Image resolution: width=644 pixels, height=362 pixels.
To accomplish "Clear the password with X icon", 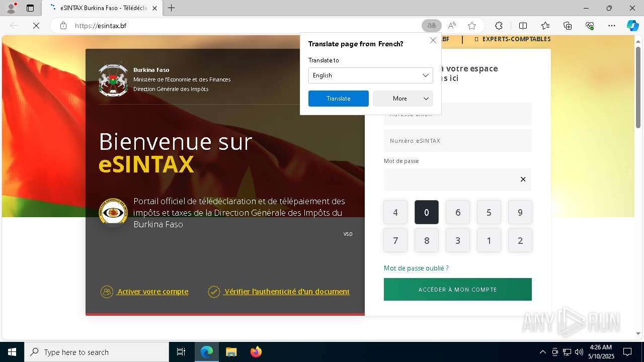I will pyautogui.click(x=523, y=179).
